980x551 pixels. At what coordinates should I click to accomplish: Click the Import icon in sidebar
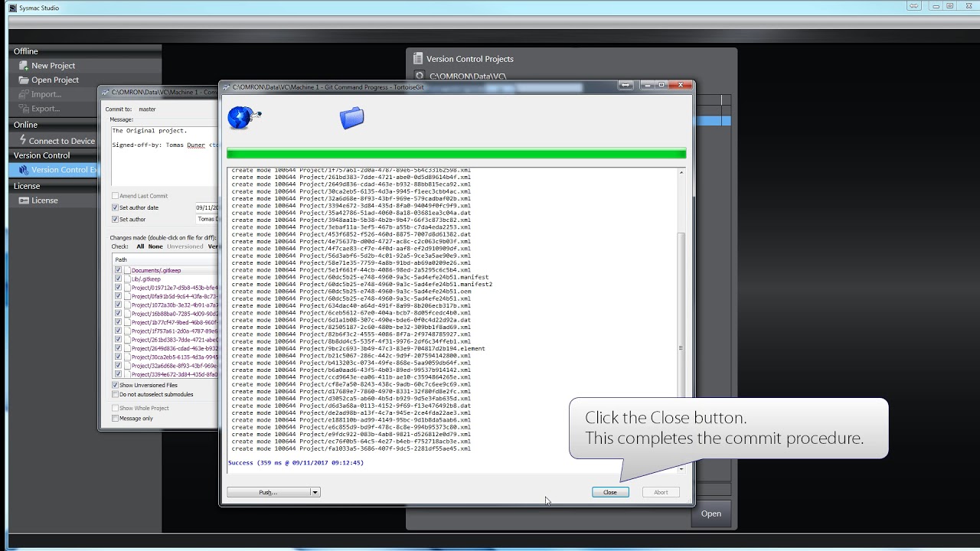tap(24, 94)
